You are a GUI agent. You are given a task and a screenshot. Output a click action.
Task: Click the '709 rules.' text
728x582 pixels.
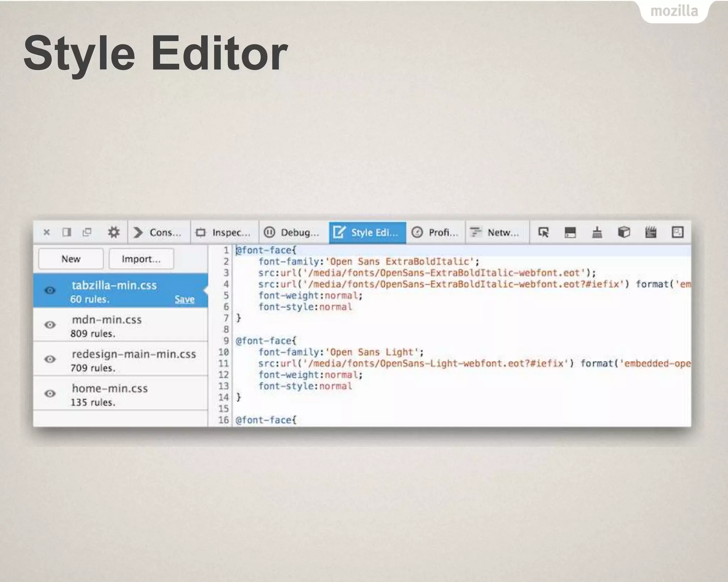[x=93, y=368]
